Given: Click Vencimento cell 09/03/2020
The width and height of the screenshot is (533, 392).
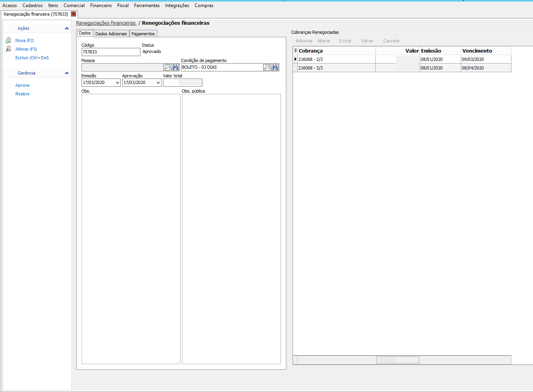Looking at the screenshot, I should 486,59.
